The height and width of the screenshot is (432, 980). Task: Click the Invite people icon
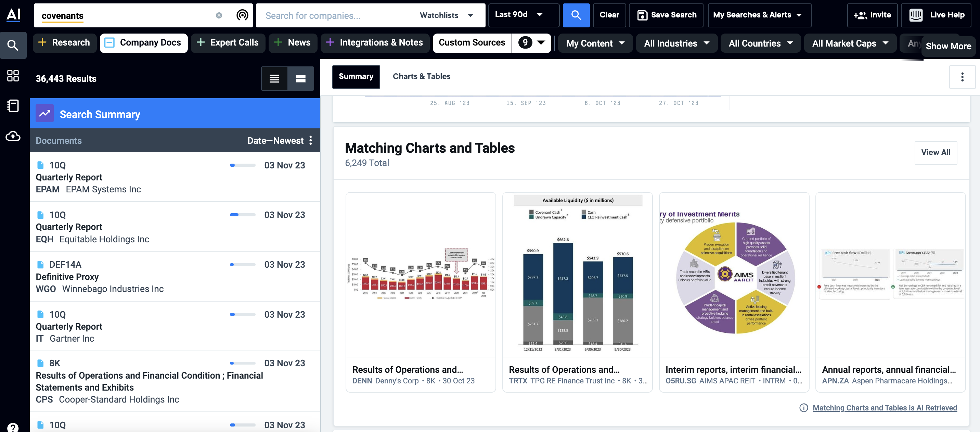click(x=860, y=15)
